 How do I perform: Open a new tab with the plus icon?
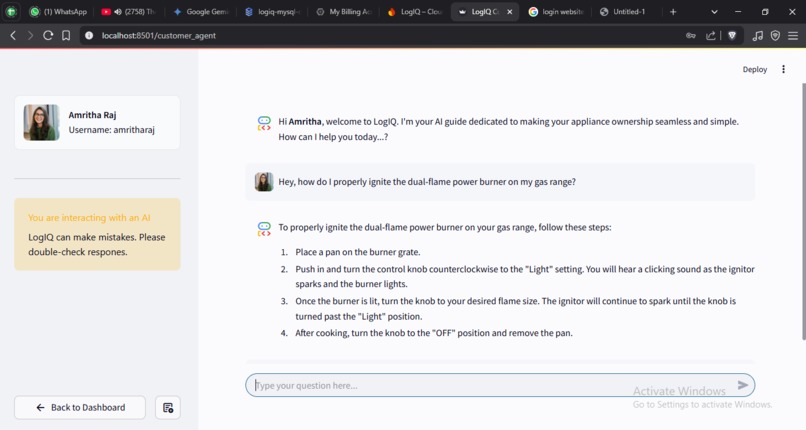673,11
